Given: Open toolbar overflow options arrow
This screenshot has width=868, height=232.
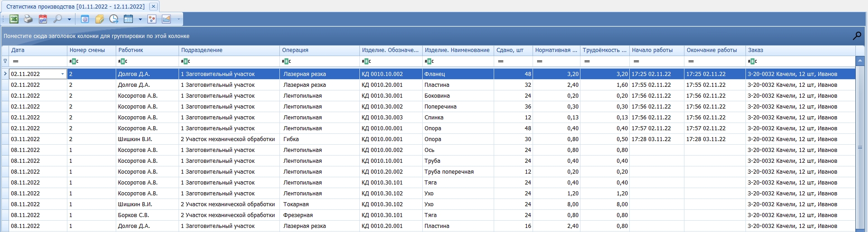Looking at the screenshot, I should (179, 19).
